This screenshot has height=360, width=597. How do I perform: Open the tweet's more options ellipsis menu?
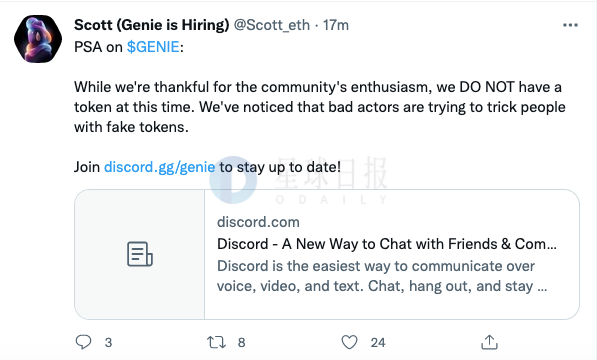pyautogui.click(x=570, y=25)
